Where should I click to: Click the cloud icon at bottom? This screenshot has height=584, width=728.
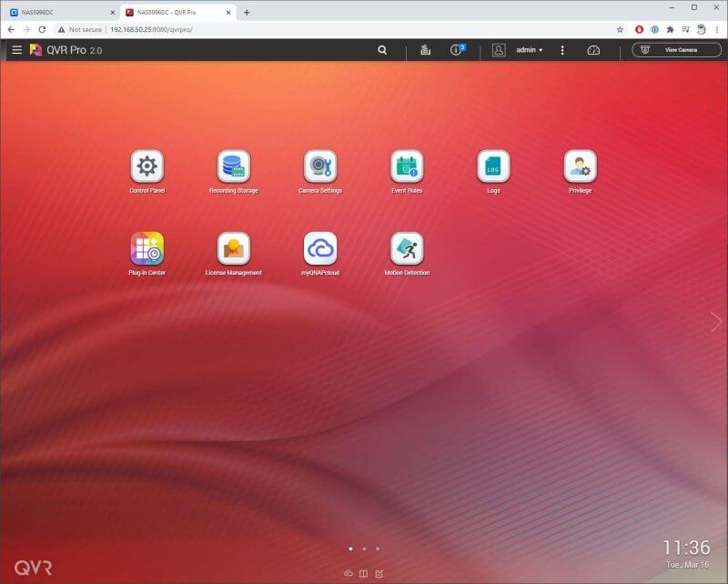tap(349, 574)
